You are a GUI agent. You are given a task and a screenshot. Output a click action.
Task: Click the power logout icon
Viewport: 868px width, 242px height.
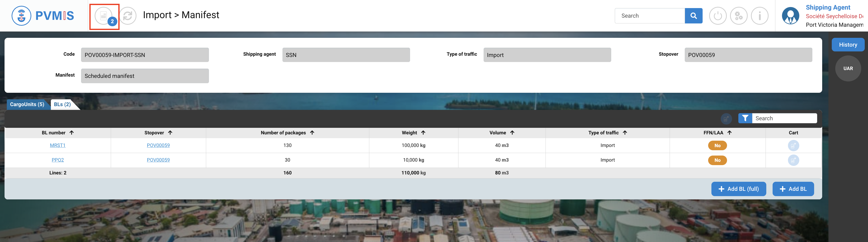(717, 16)
